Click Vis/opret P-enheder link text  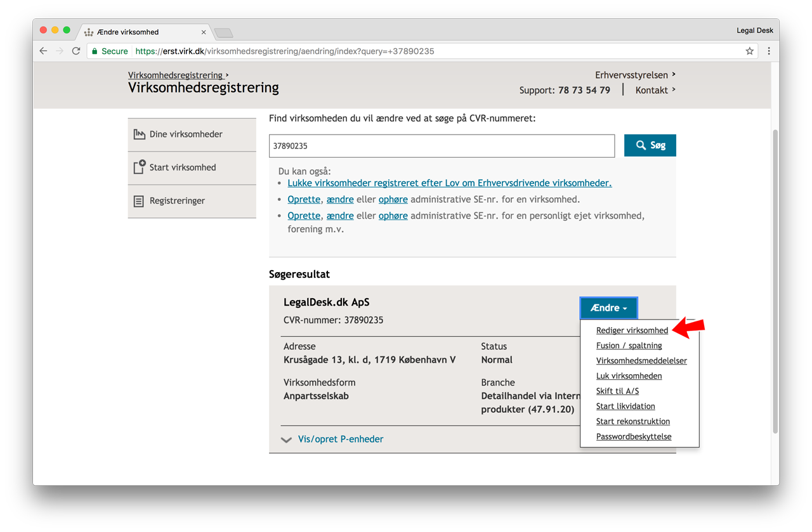(x=341, y=439)
